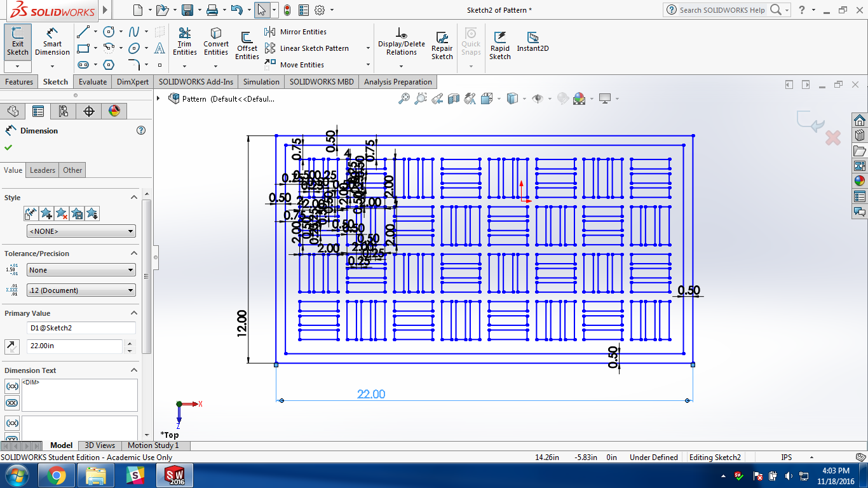Click Convert Entities

(x=216, y=42)
